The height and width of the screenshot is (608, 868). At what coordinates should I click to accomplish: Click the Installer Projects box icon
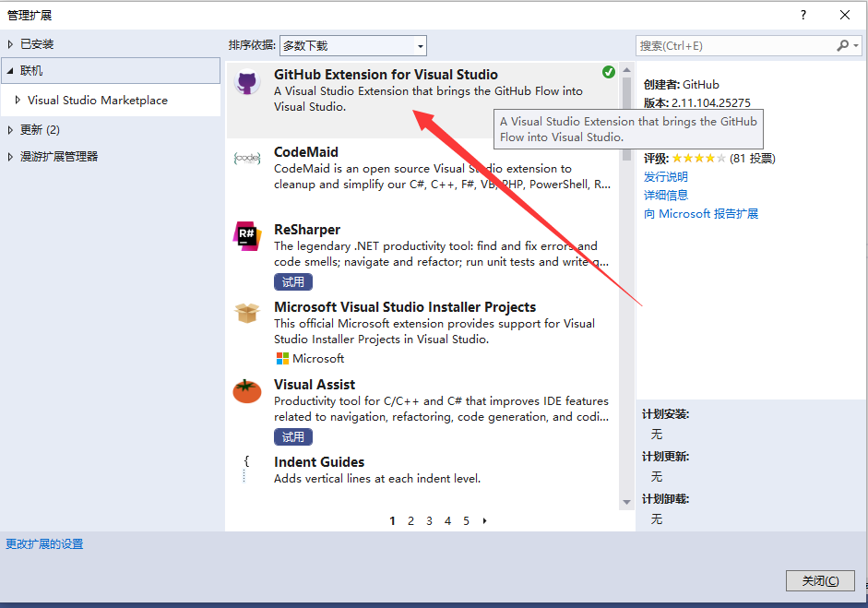[247, 313]
